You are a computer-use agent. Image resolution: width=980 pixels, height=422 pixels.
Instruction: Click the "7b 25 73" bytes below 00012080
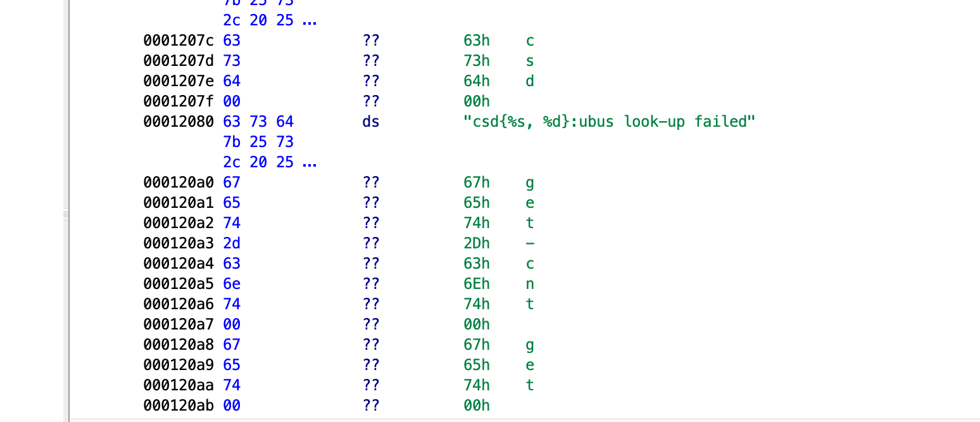click(x=258, y=142)
